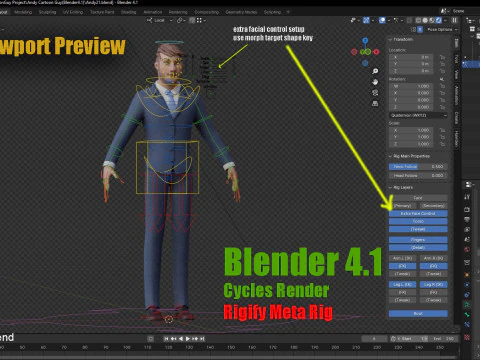
Task: Click the pan view hand icon
Action: click(375, 82)
